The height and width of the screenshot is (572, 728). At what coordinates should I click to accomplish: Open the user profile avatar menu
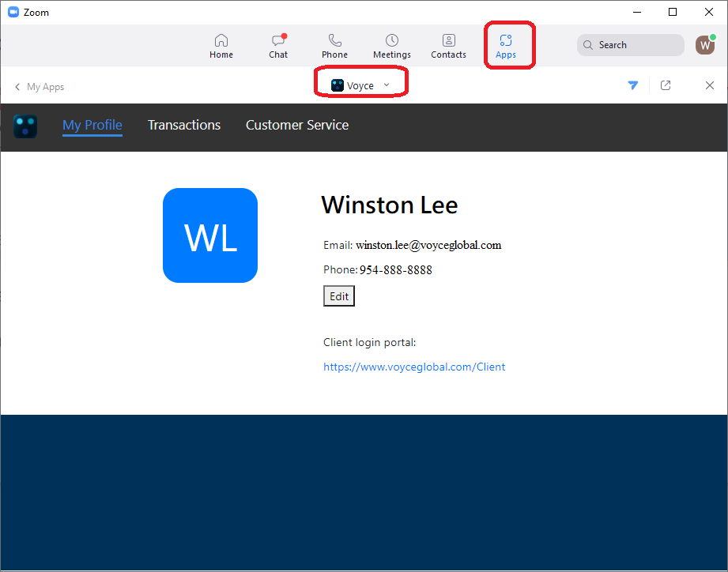(x=704, y=45)
